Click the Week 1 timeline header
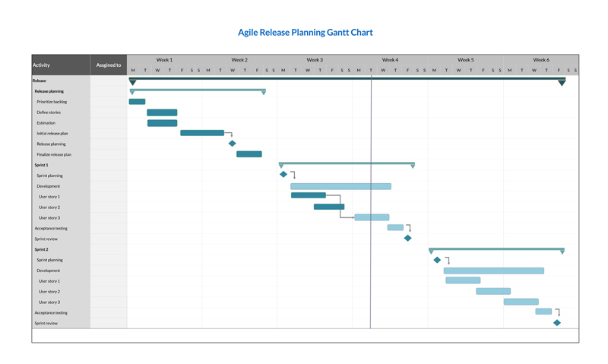Image resolution: width=608 pixels, height=364 pixels. (164, 60)
